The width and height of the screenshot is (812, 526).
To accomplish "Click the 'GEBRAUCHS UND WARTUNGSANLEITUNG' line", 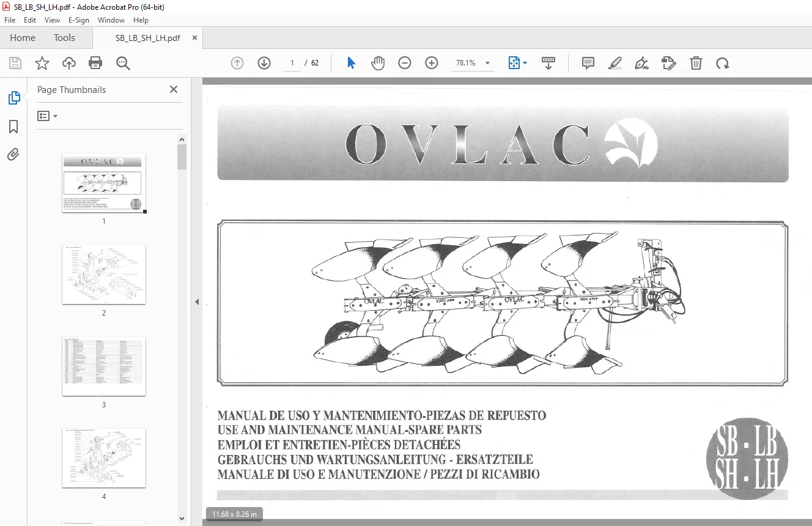I will tap(375, 459).
